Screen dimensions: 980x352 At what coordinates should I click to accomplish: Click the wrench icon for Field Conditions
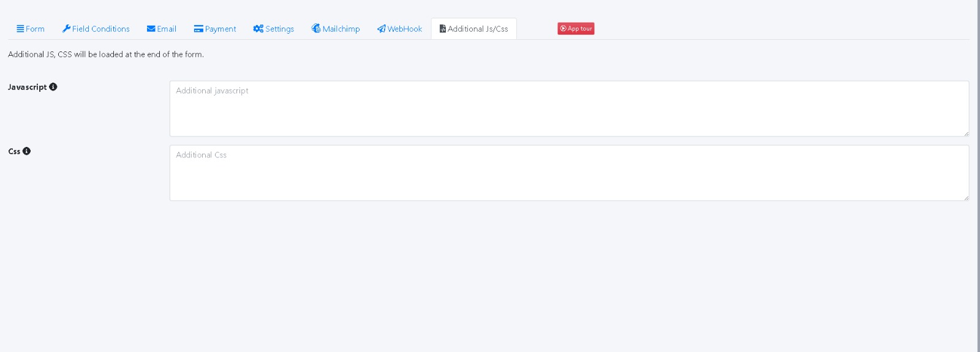[x=66, y=29]
